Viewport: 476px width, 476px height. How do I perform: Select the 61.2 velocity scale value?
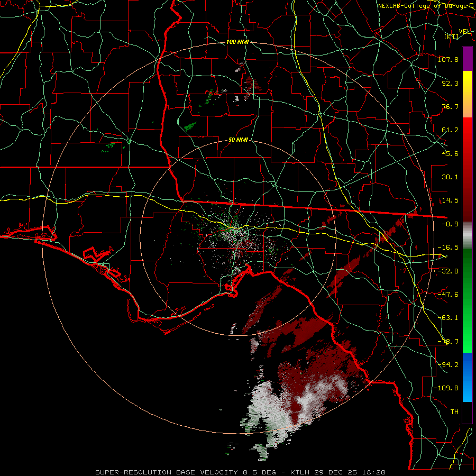tap(450, 130)
